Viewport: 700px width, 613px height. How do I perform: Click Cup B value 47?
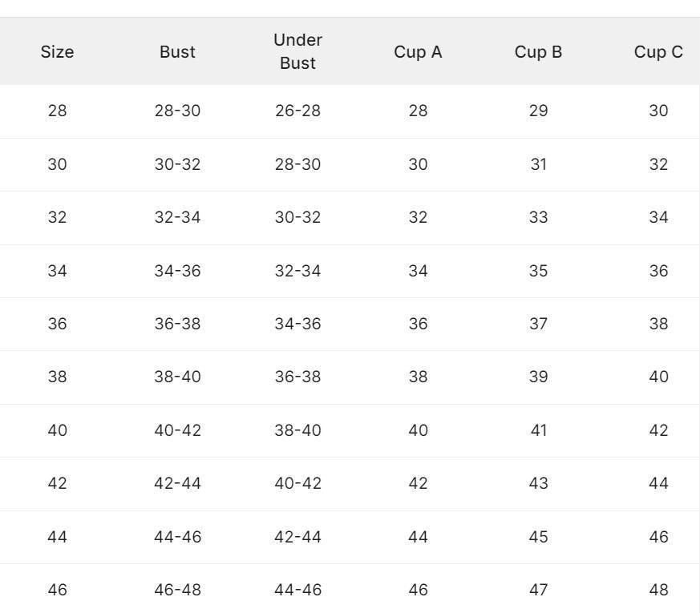[538, 590]
